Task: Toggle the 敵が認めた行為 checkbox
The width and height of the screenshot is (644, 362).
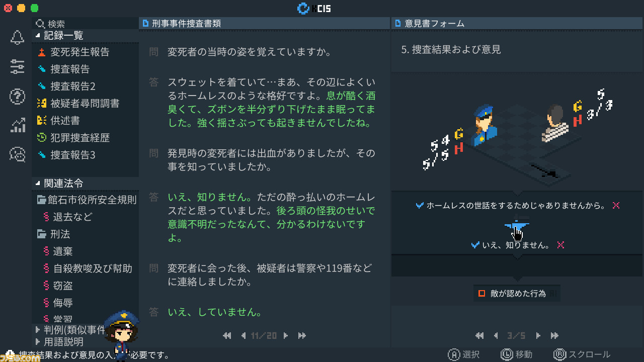Action: (481, 293)
